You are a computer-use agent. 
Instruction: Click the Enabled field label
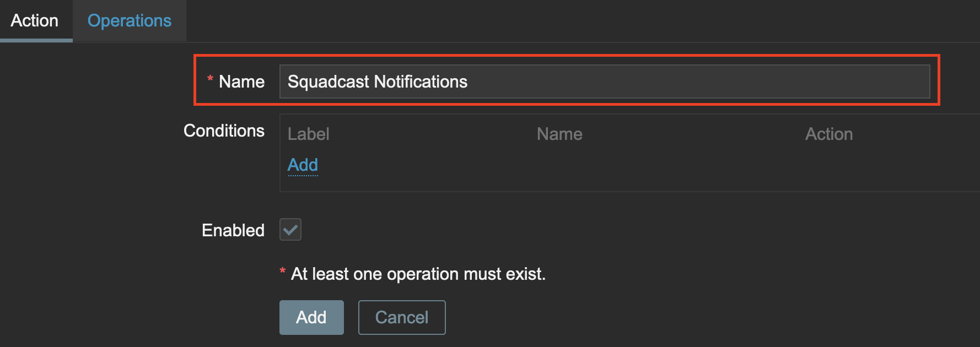coord(233,230)
